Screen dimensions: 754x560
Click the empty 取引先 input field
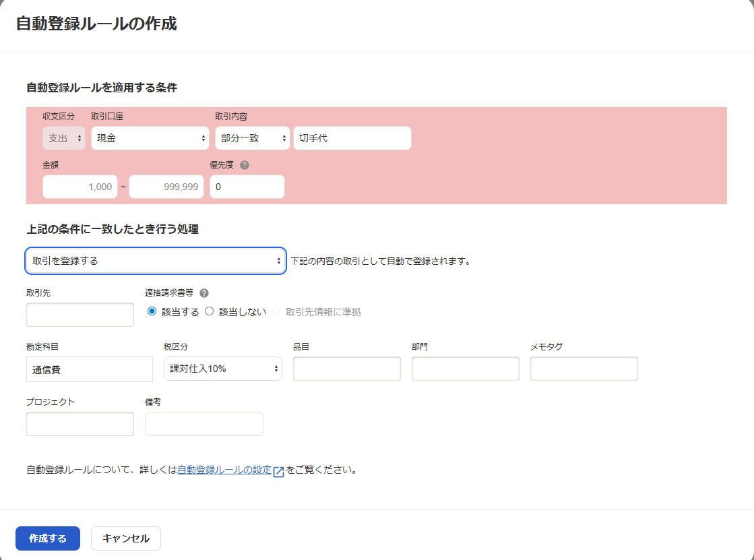80,315
